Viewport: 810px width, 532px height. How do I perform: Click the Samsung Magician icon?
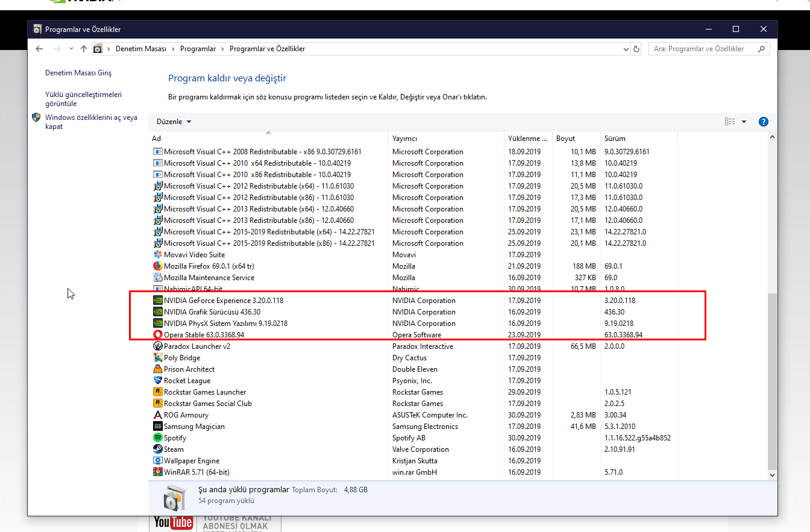158,427
